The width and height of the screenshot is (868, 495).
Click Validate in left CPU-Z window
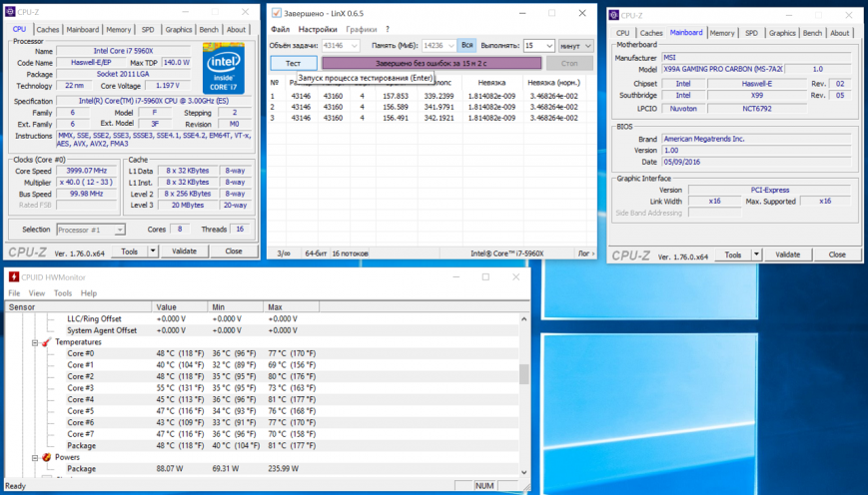click(x=185, y=251)
